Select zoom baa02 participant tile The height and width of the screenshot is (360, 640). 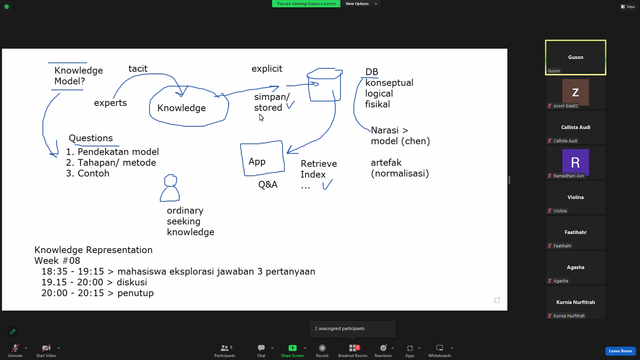point(576,93)
